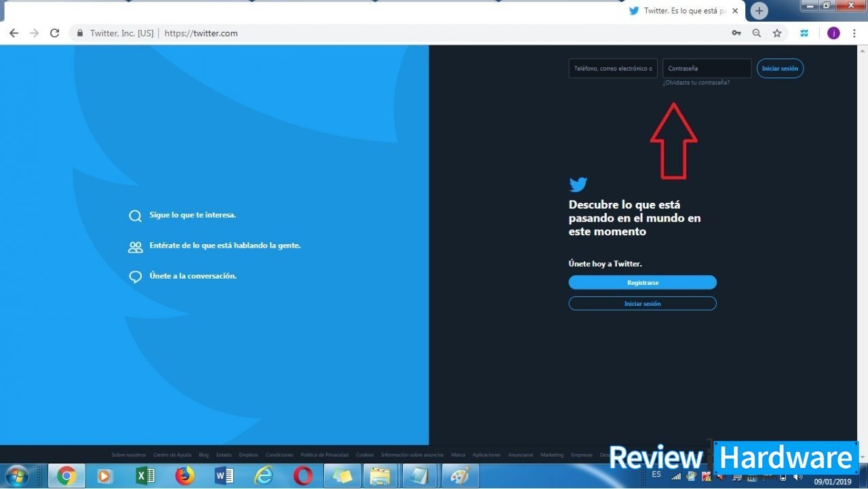Open the notepad app in the taskbar
868x489 pixels.
[420, 476]
